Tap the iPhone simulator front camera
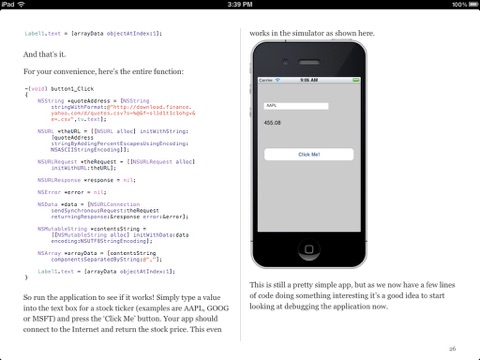The image size is (480, 360). [286, 62]
